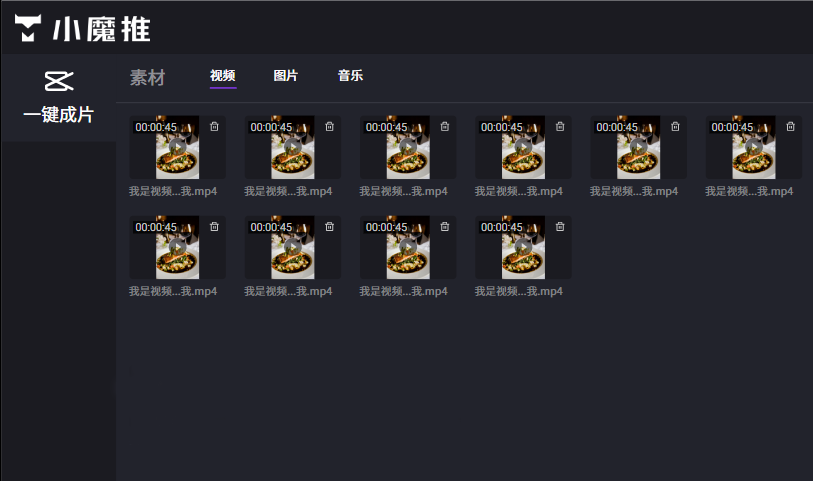Viewport: 813px width, 481px height.
Task: Delete the fourth video in top row
Action: tap(560, 127)
